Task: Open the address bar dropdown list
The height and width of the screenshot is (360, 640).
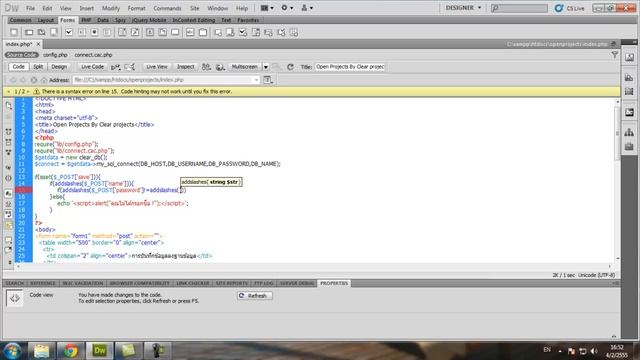Action: pos(256,80)
